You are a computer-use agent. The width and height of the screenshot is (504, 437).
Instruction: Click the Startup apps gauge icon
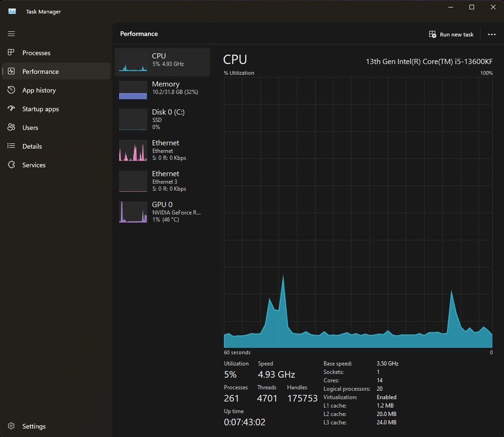tap(11, 109)
